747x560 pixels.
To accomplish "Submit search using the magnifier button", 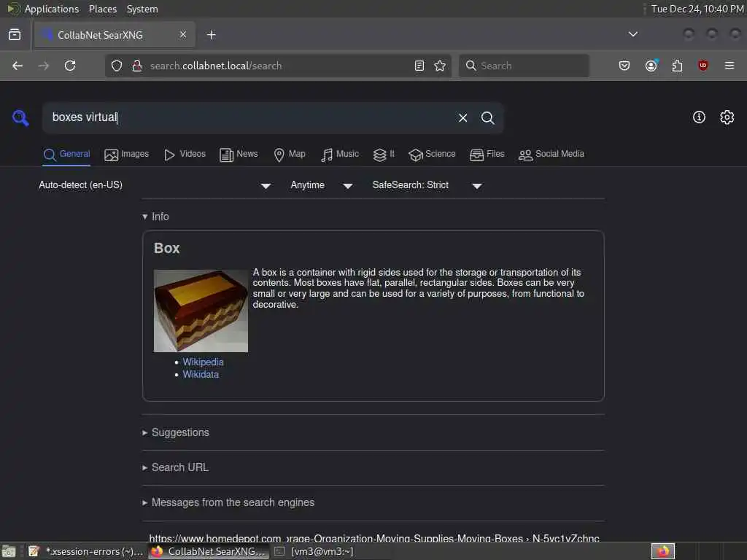I will click(487, 117).
